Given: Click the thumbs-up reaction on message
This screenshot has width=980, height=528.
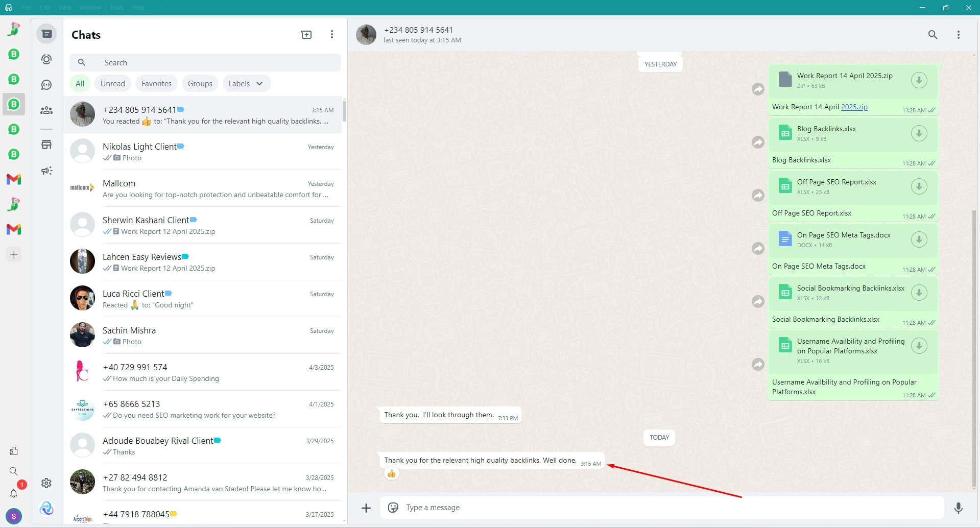Looking at the screenshot, I should [392, 474].
